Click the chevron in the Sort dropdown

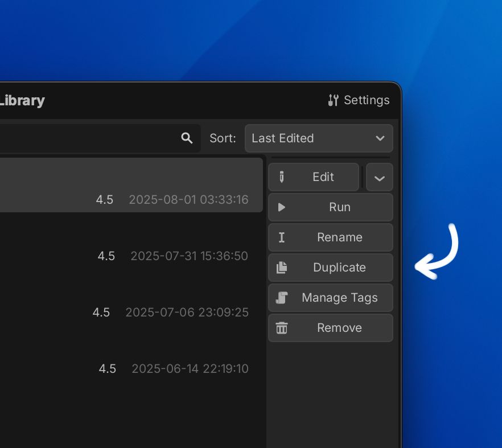[x=380, y=138]
